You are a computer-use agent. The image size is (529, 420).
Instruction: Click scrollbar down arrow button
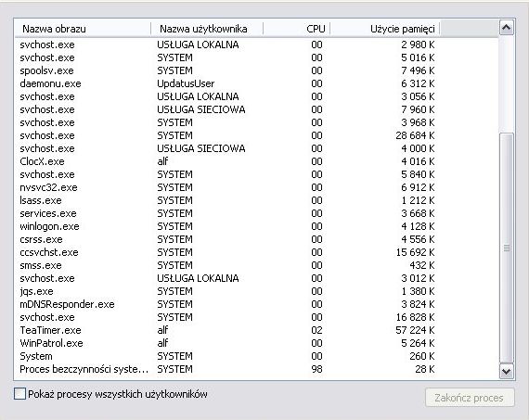click(506, 371)
